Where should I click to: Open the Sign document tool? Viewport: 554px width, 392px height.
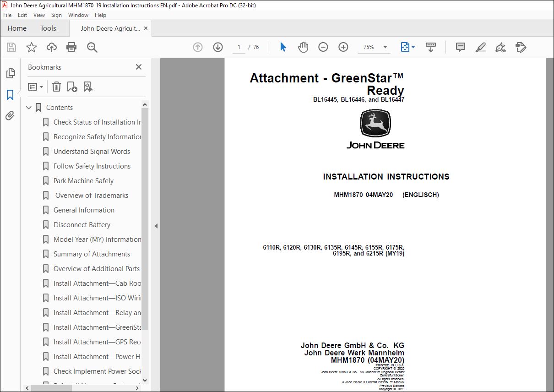pos(500,47)
